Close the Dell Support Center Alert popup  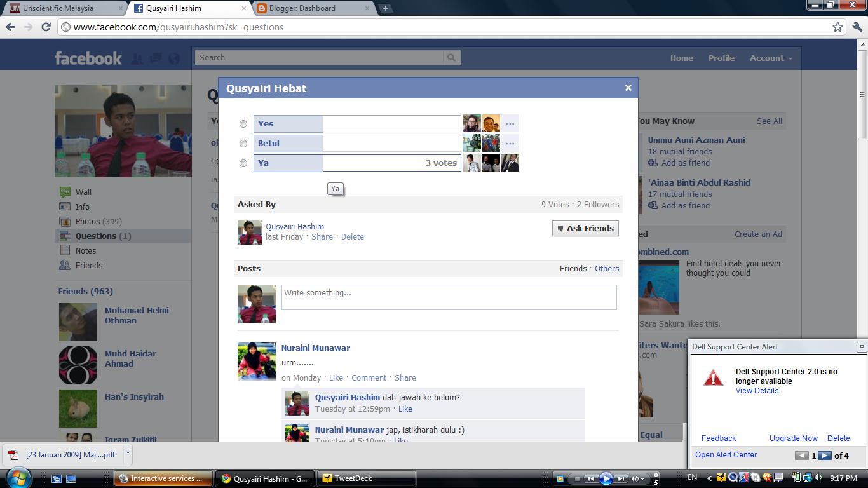click(861, 347)
